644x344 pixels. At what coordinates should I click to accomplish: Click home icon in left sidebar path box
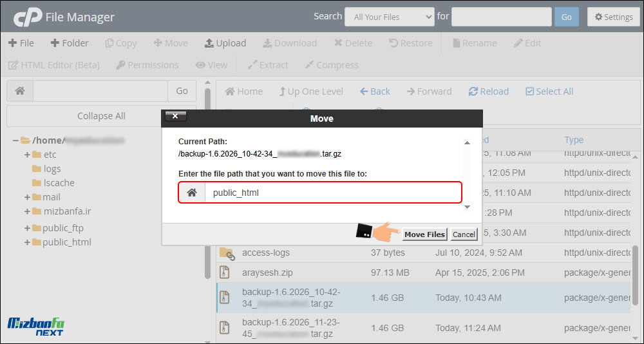pyautogui.click(x=20, y=91)
